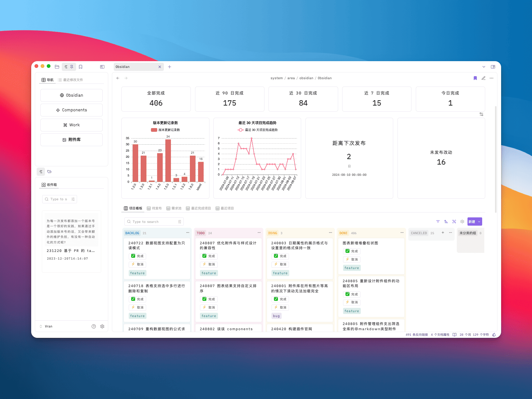Image resolution: width=532 pixels, height=399 pixels.
Task: Select 最近修改文件 sidebar tab
Action: (70, 80)
